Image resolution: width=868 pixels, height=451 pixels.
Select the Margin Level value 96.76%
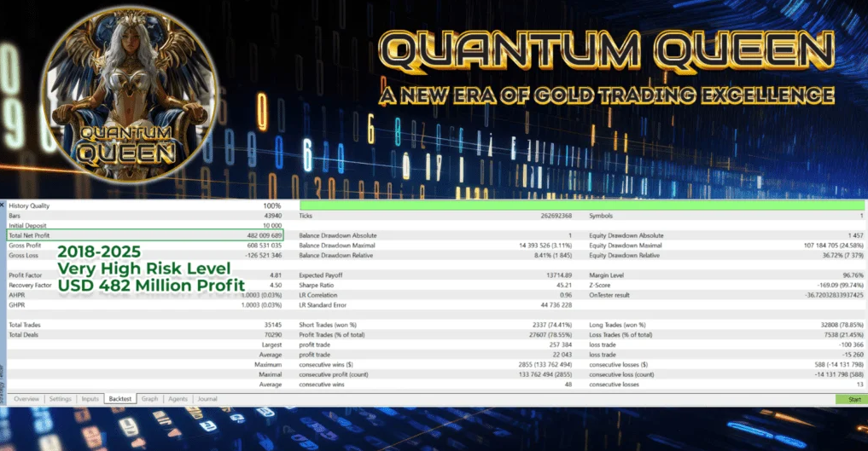[853, 275]
